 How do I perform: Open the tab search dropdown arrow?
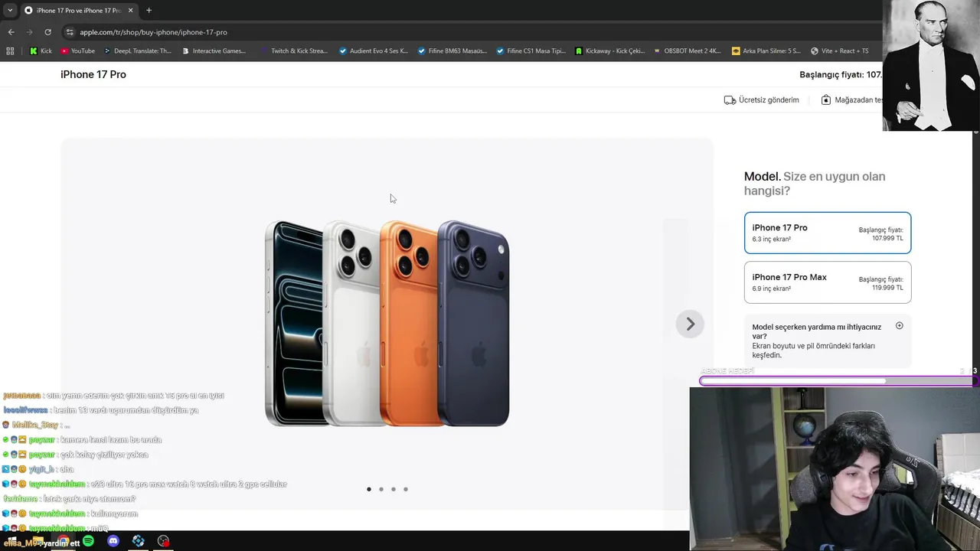[10, 10]
